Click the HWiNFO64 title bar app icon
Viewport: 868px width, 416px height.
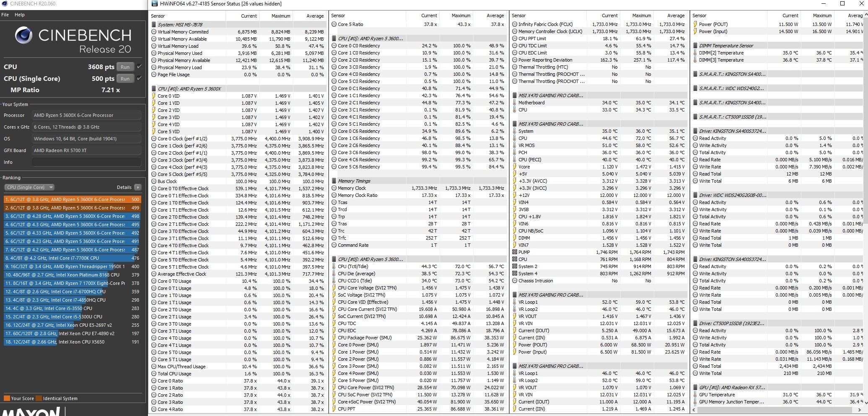tap(154, 4)
